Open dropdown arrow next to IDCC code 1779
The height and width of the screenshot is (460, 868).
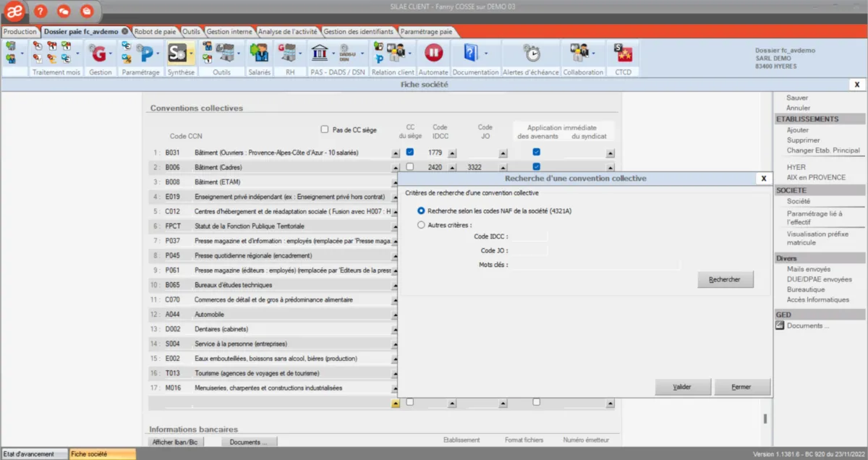[452, 153]
